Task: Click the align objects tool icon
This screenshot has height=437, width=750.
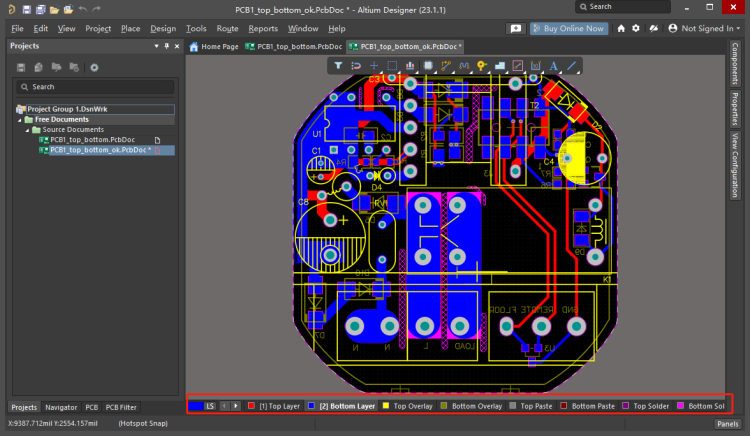Action: click(x=410, y=66)
